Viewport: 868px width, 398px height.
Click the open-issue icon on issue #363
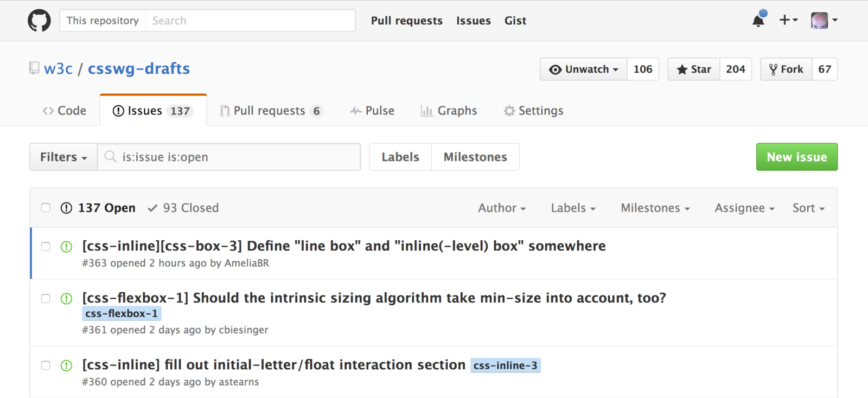pyautogui.click(x=66, y=247)
